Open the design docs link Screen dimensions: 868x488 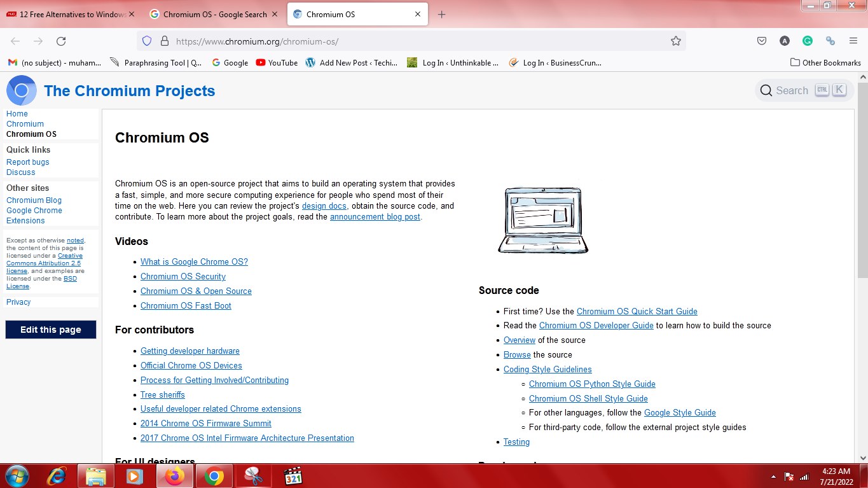click(x=324, y=206)
